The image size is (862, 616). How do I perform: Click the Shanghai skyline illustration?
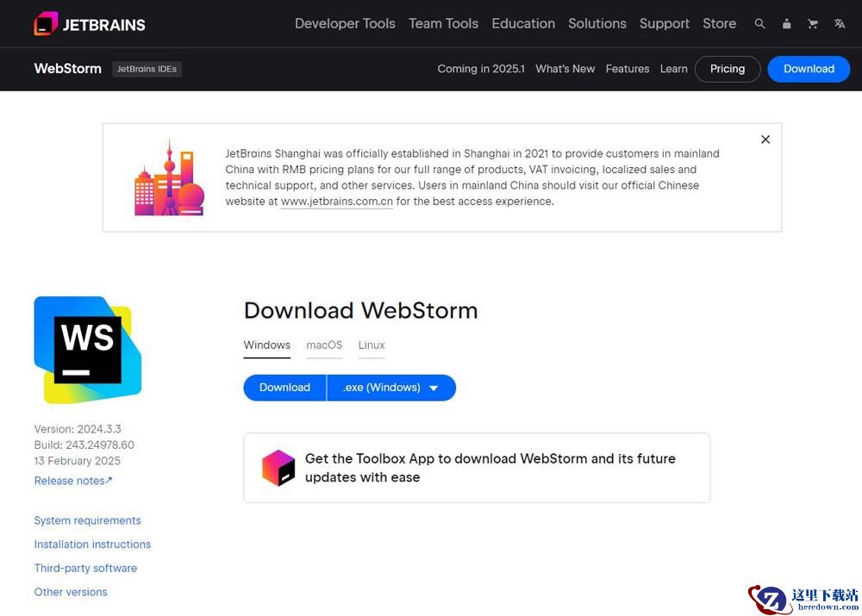[169, 178]
